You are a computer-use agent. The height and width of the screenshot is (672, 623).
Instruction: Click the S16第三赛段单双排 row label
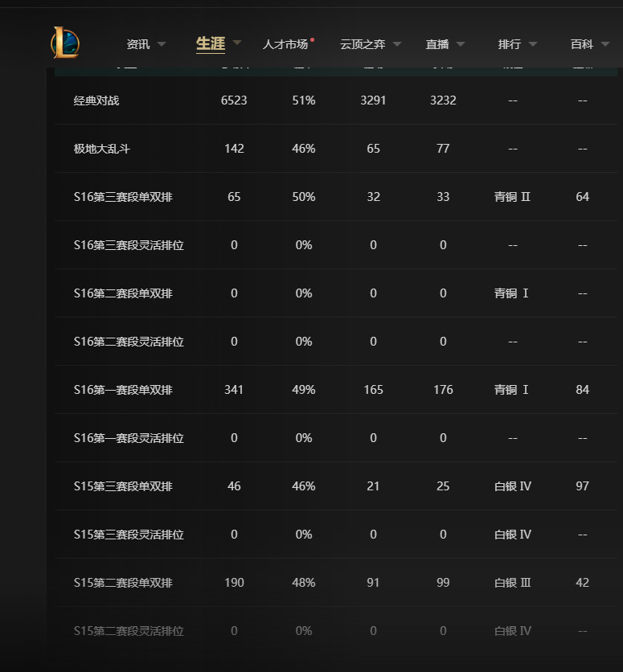123,197
